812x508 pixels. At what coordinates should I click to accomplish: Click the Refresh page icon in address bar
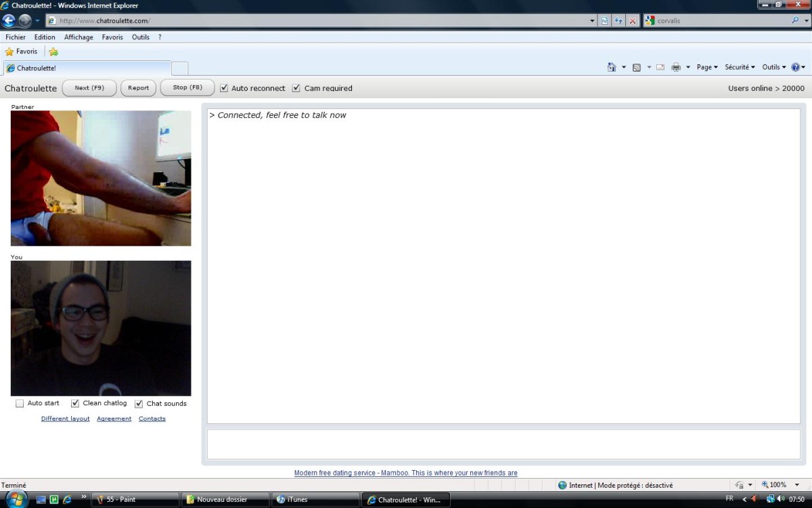tap(618, 21)
